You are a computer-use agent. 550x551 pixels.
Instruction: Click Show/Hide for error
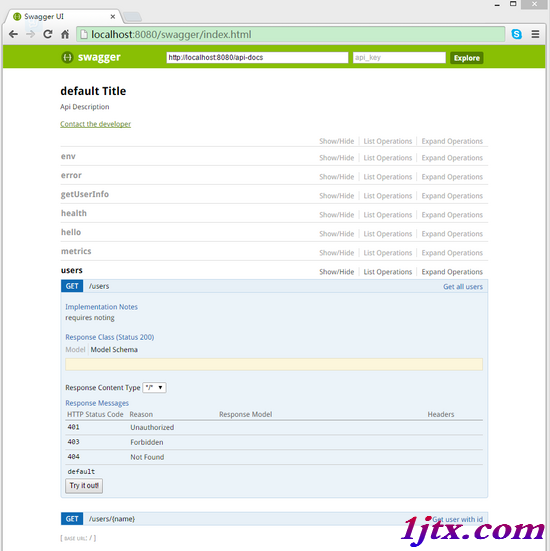point(337,177)
